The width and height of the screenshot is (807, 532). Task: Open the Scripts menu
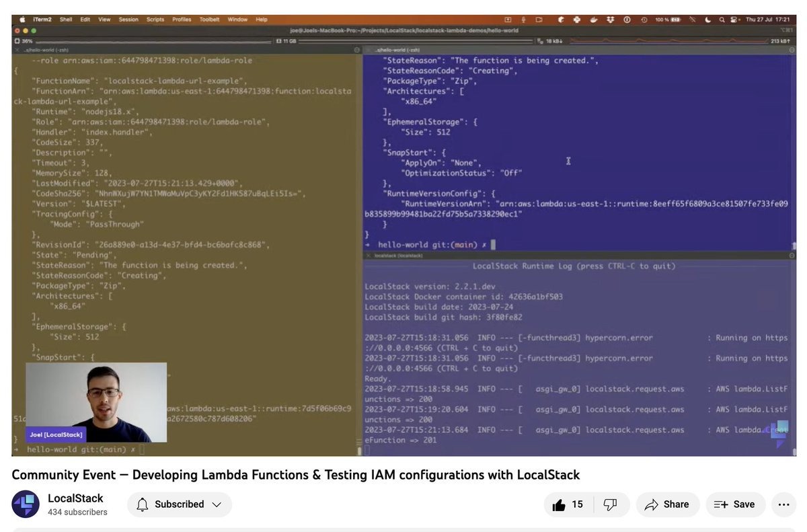[x=155, y=20]
